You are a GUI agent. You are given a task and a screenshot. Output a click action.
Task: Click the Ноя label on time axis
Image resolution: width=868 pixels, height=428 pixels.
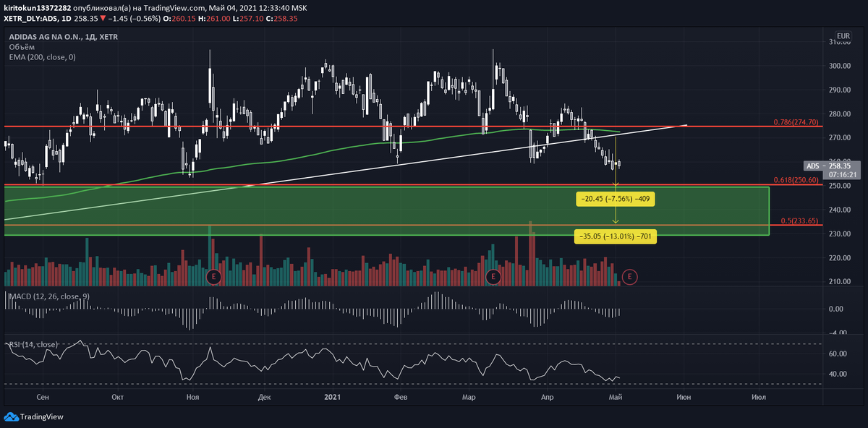pos(192,397)
